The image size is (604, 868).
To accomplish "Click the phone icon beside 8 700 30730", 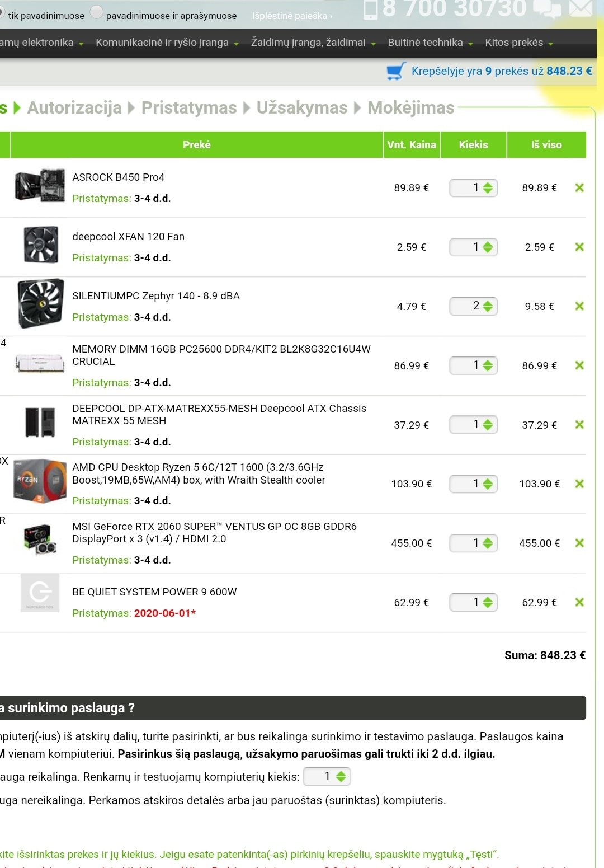I will point(370,10).
